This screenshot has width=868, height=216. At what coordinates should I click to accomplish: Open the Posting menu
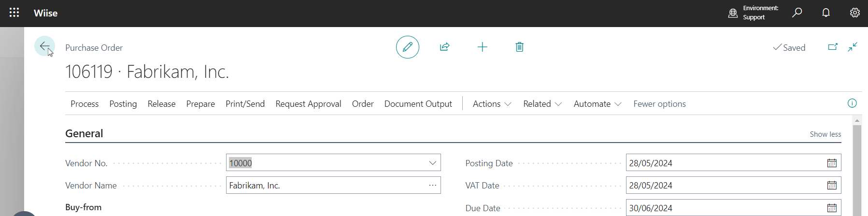pyautogui.click(x=123, y=104)
